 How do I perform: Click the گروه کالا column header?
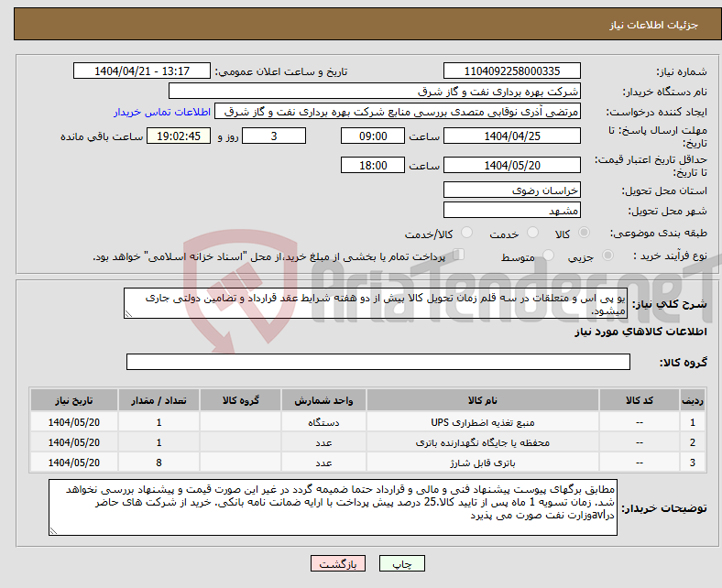tap(240, 400)
